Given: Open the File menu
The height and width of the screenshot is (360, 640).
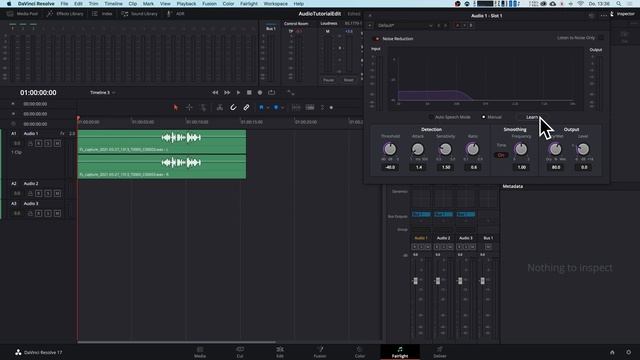Looking at the screenshot, I should click(64, 4).
